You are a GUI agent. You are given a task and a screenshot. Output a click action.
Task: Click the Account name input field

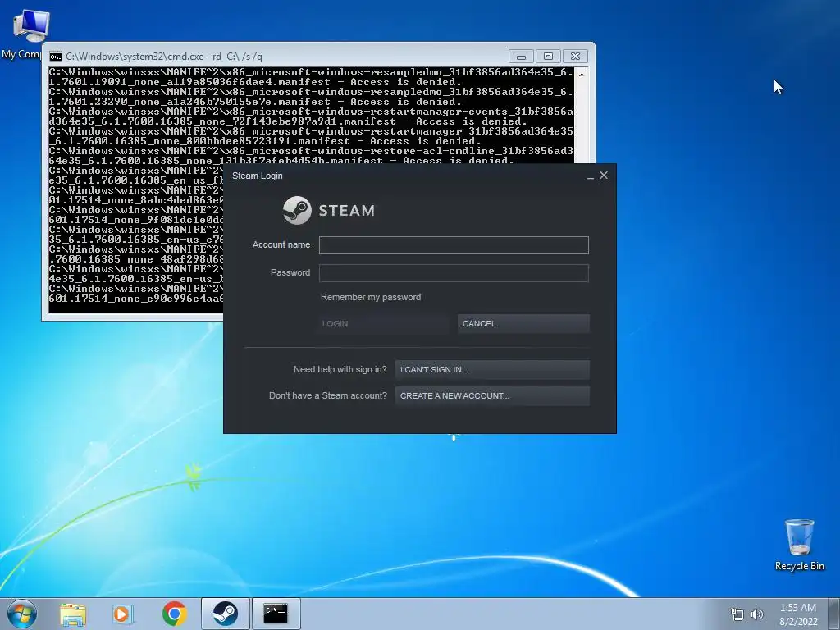pyautogui.click(x=454, y=245)
